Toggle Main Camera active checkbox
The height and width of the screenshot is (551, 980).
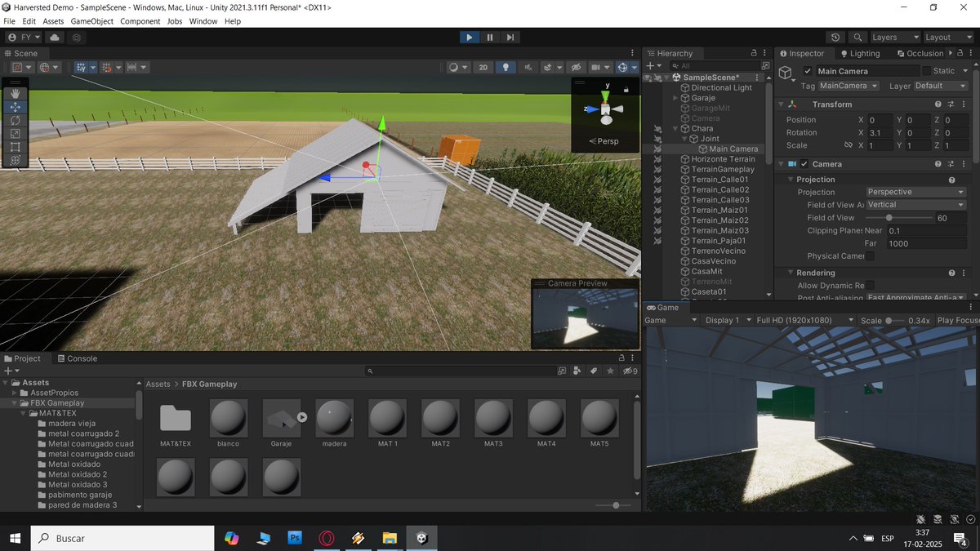pos(808,71)
